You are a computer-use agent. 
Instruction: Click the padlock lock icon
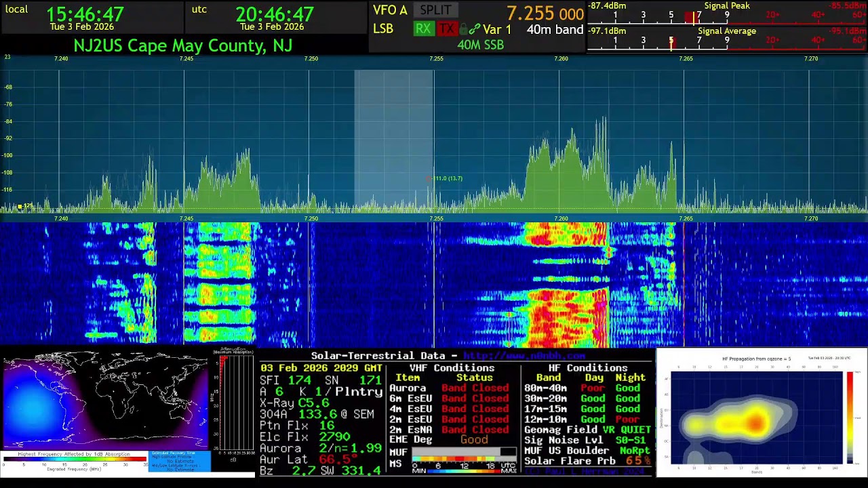click(x=463, y=29)
